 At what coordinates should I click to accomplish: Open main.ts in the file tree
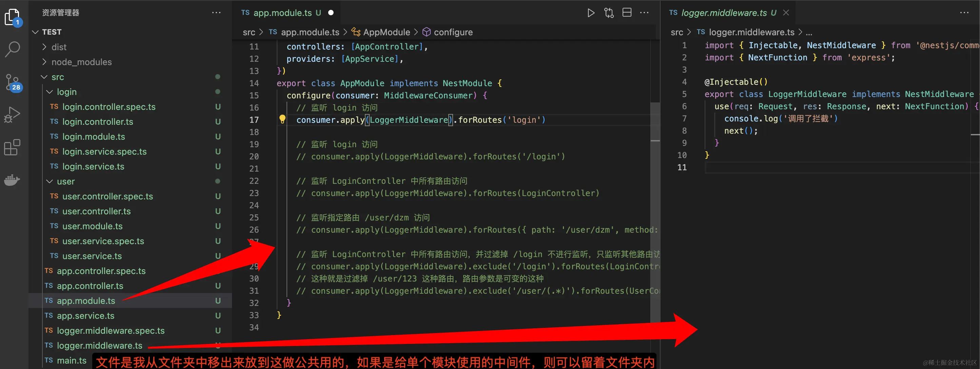click(72, 360)
